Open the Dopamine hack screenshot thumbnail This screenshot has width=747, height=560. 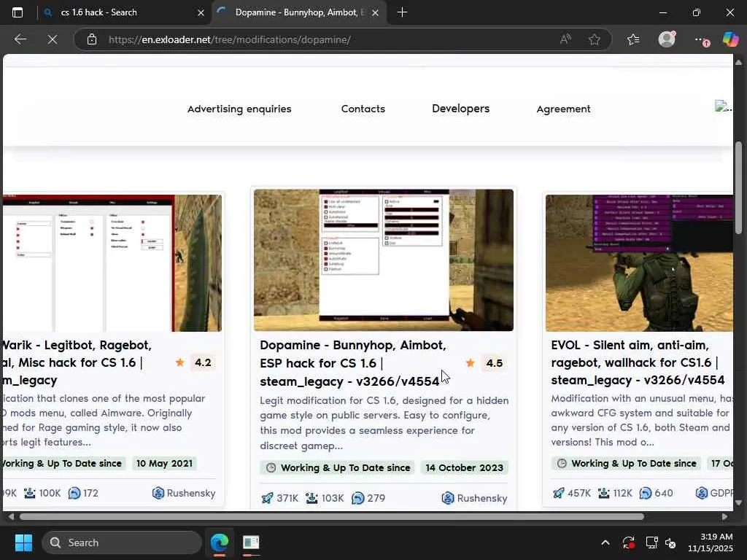tap(384, 260)
